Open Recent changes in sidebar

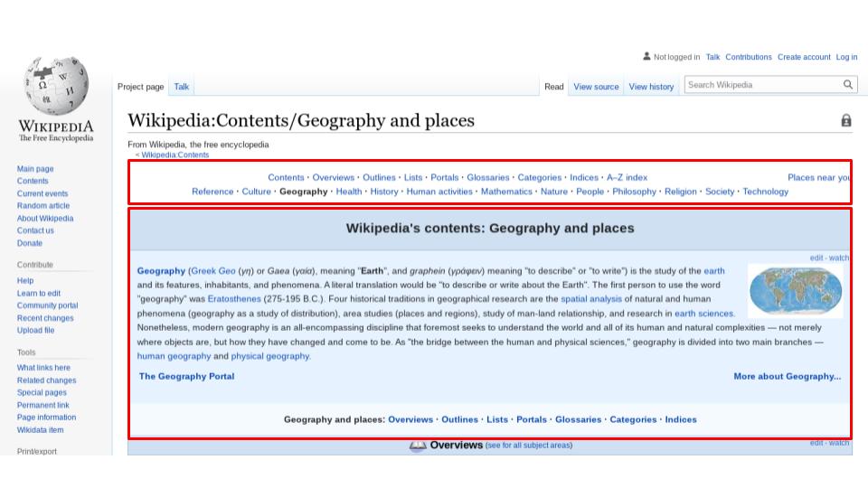pyautogui.click(x=45, y=318)
